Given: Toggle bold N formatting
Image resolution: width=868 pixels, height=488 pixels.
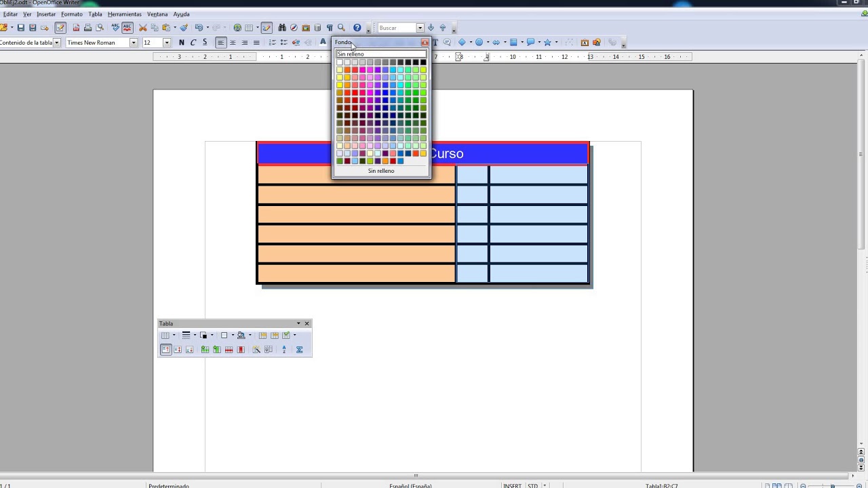Looking at the screenshot, I should tap(181, 43).
